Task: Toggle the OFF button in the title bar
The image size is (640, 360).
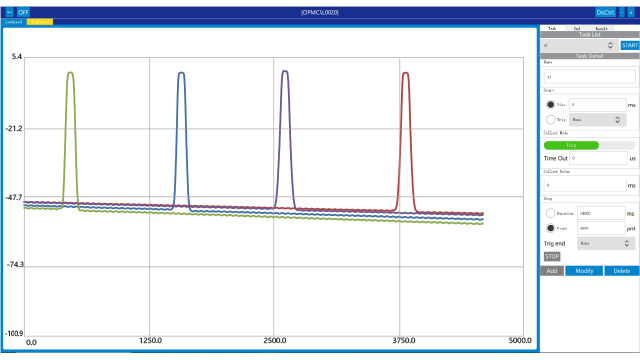Action: point(23,12)
